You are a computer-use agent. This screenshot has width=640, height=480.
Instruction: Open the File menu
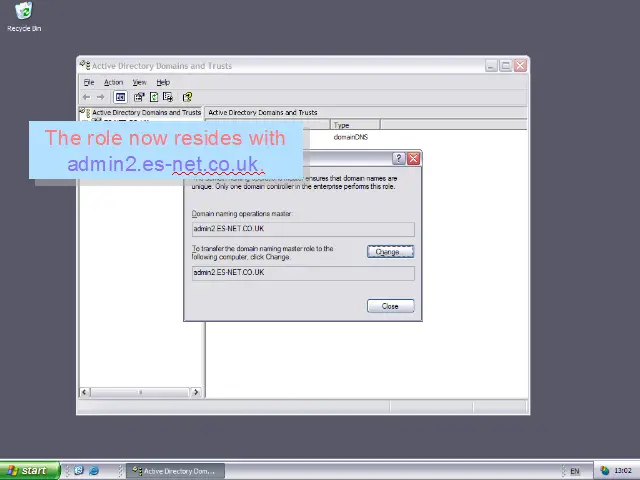coord(89,82)
